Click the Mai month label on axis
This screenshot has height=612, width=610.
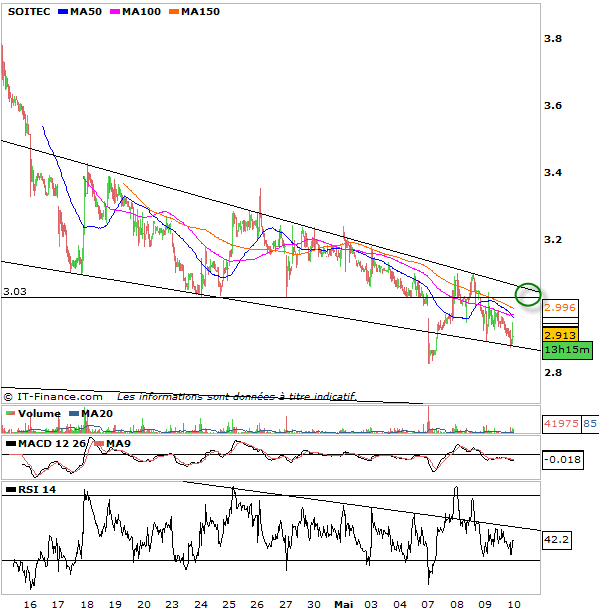click(x=344, y=604)
